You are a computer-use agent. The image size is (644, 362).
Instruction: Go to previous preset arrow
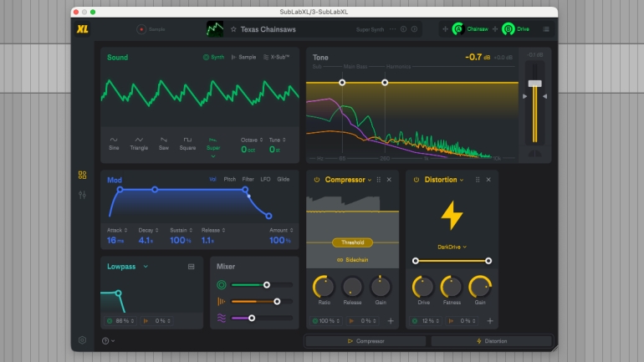tap(403, 29)
